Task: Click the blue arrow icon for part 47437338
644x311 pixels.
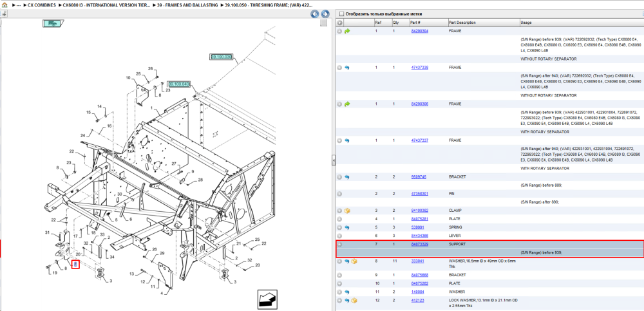Action: 347,68
